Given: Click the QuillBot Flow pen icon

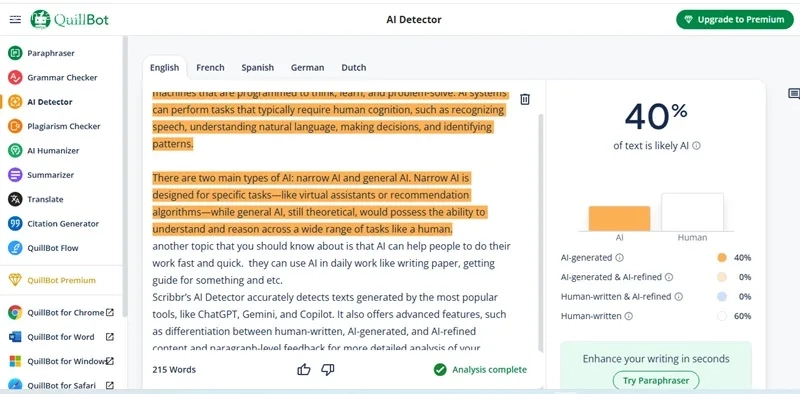Looking at the screenshot, I should pyautogui.click(x=15, y=248).
